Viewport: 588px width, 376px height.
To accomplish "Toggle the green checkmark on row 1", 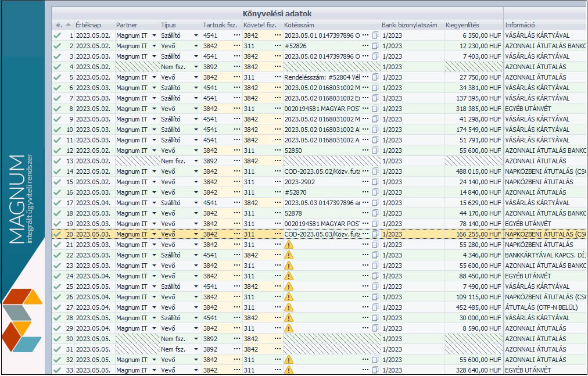I will tap(57, 35).
